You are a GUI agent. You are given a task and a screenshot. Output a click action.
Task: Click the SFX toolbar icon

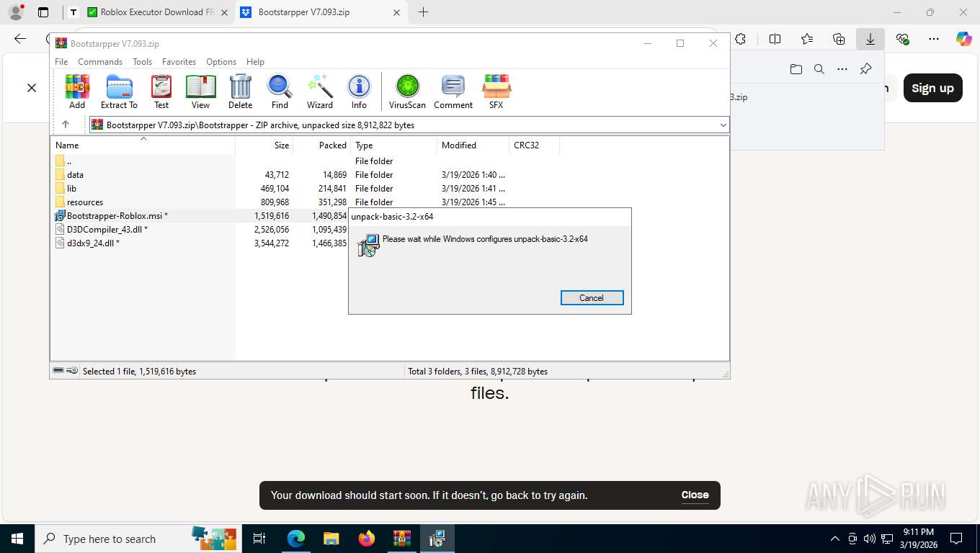point(496,91)
